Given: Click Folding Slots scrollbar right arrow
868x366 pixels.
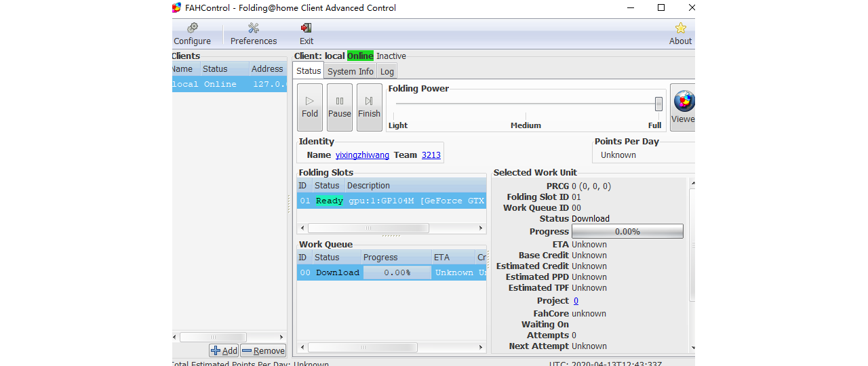Looking at the screenshot, I should (x=481, y=228).
